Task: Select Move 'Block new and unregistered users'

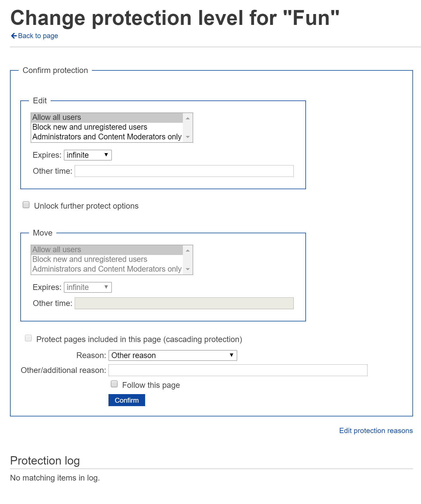Action: coord(90,259)
